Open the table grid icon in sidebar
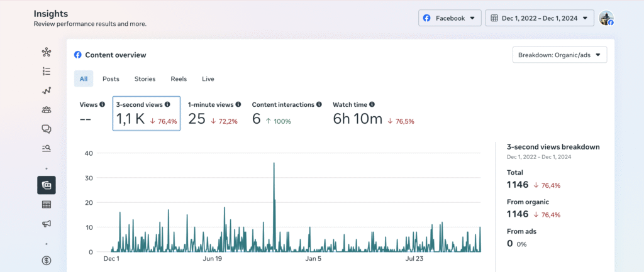 click(46, 204)
